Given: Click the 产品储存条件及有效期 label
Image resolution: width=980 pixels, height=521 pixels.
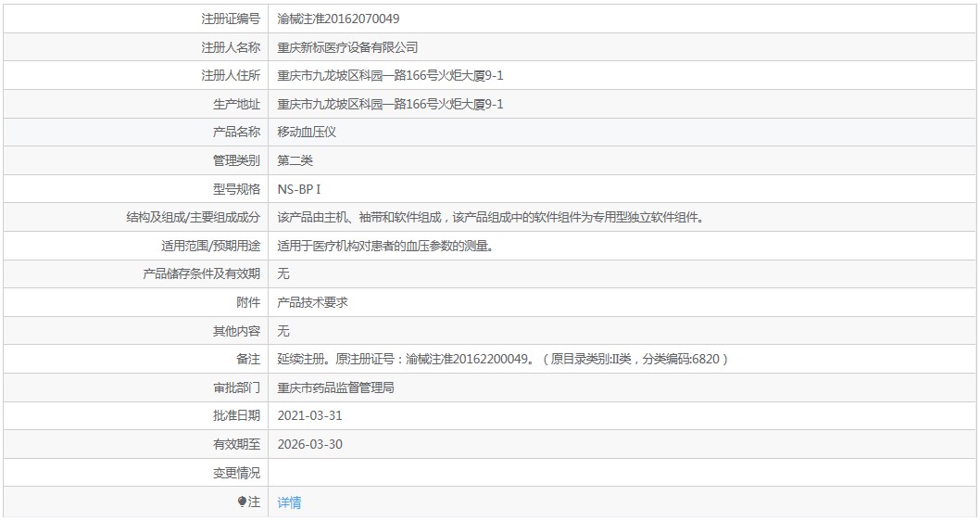Looking at the screenshot, I should 201,274.
